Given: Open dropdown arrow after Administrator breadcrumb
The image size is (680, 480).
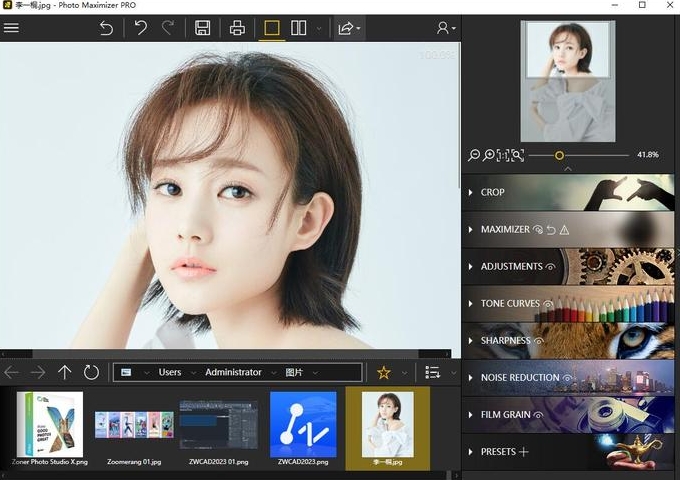Looking at the screenshot, I should point(274,373).
